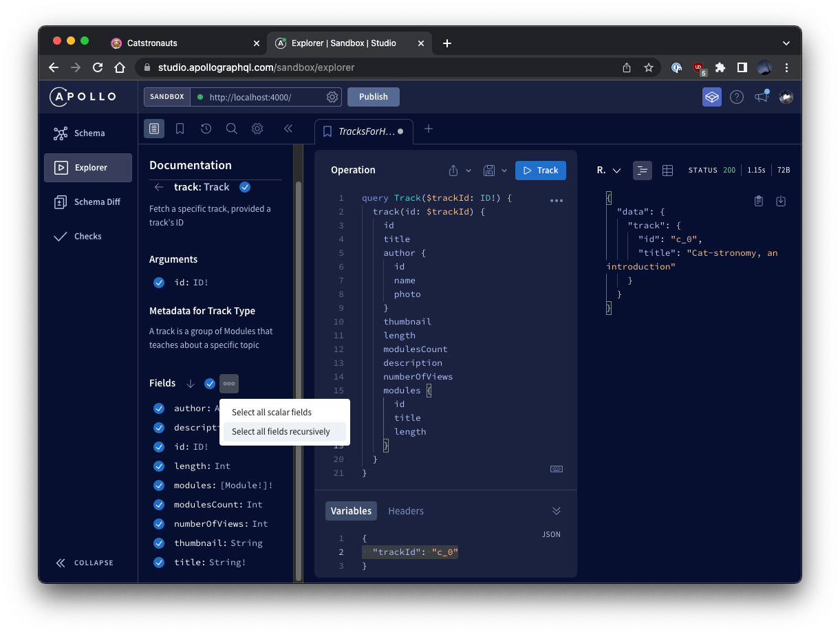Open announcements megaphone icon
The image size is (840, 634).
click(762, 97)
